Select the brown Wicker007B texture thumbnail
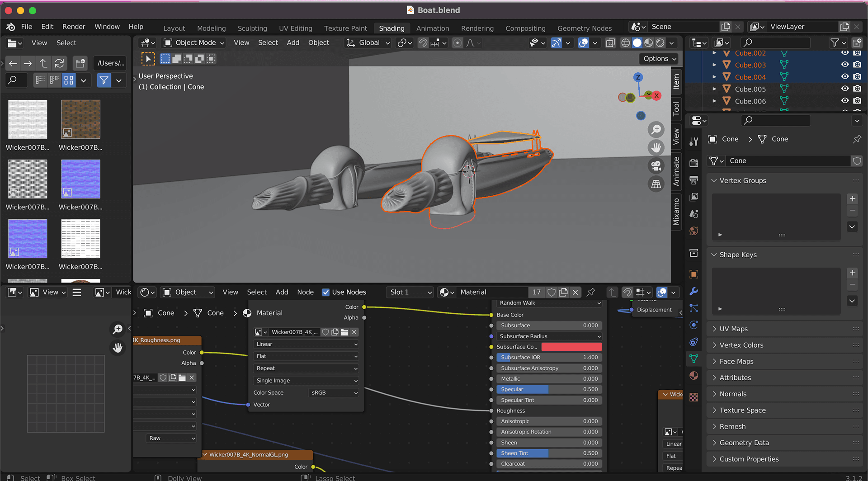The height and width of the screenshot is (481, 868). [80, 120]
